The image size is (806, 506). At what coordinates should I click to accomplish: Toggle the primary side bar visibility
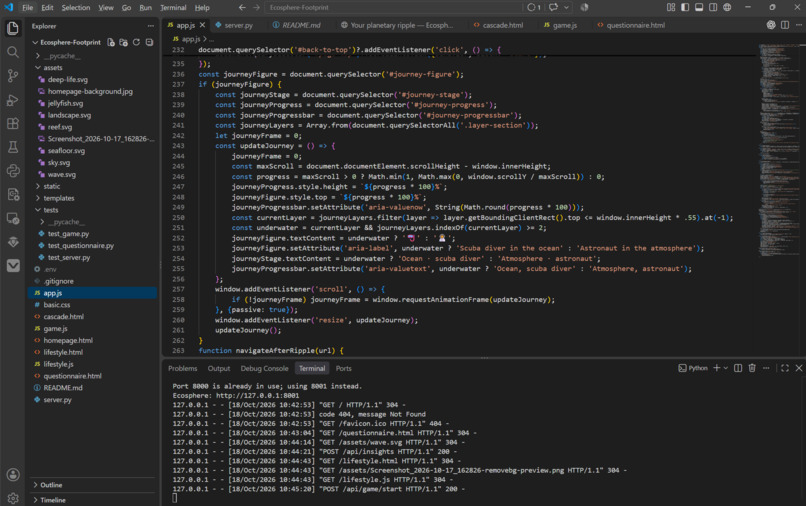(685, 7)
